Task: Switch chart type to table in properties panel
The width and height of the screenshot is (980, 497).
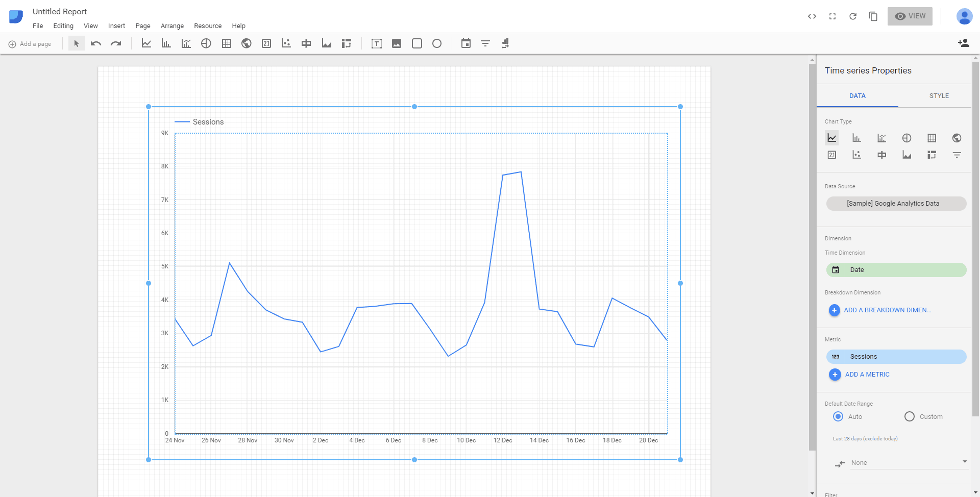Action: point(932,138)
